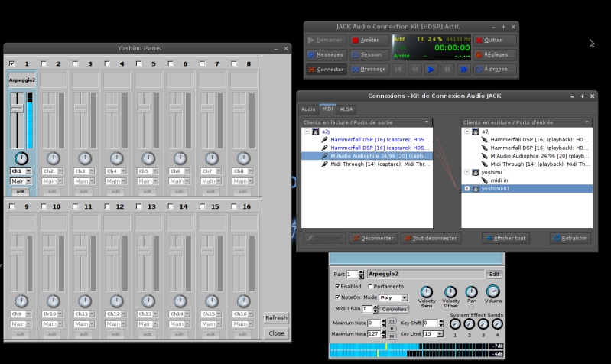611x364 pixels.
Task: Expand the yoshimi-01 client
Action: pyautogui.click(x=466, y=189)
